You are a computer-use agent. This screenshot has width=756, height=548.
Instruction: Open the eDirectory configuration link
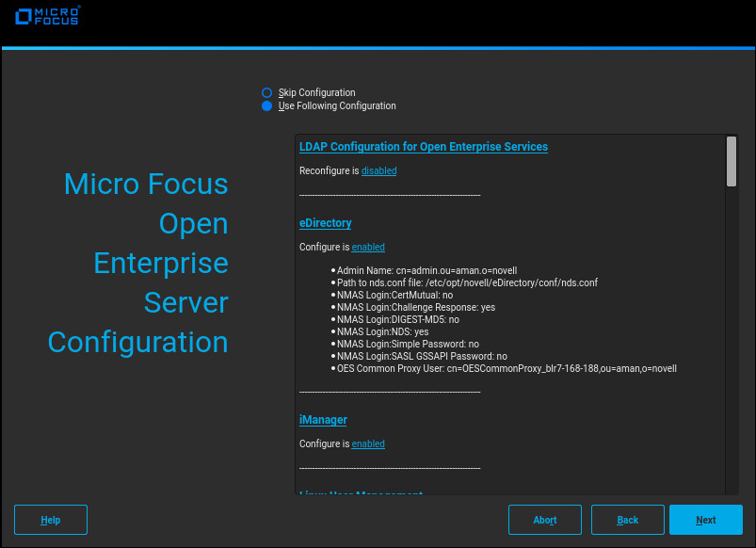(x=326, y=223)
